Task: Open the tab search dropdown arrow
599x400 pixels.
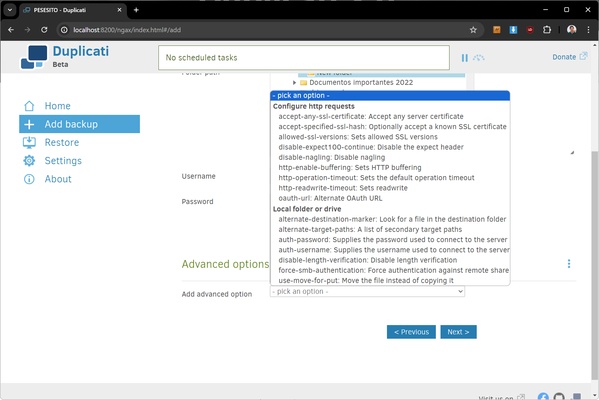Action: [x=10, y=10]
